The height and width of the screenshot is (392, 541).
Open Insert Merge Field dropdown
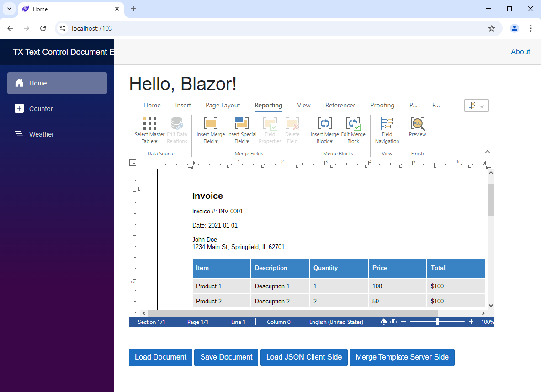click(x=211, y=130)
